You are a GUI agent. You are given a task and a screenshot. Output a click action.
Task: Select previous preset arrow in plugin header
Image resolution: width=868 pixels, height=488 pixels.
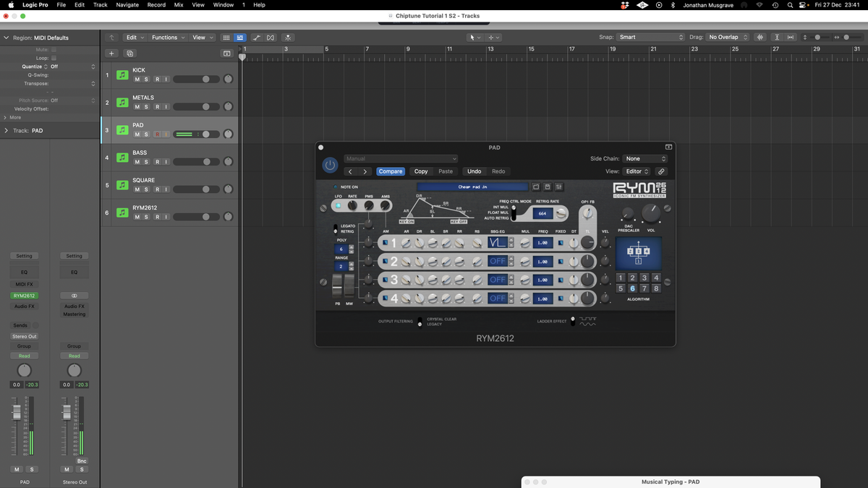click(350, 171)
